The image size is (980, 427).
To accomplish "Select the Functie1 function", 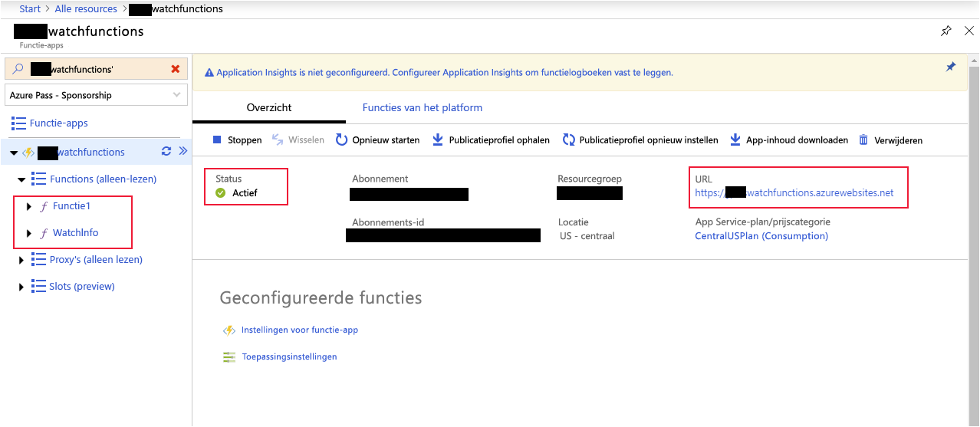I will pyautogui.click(x=72, y=206).
